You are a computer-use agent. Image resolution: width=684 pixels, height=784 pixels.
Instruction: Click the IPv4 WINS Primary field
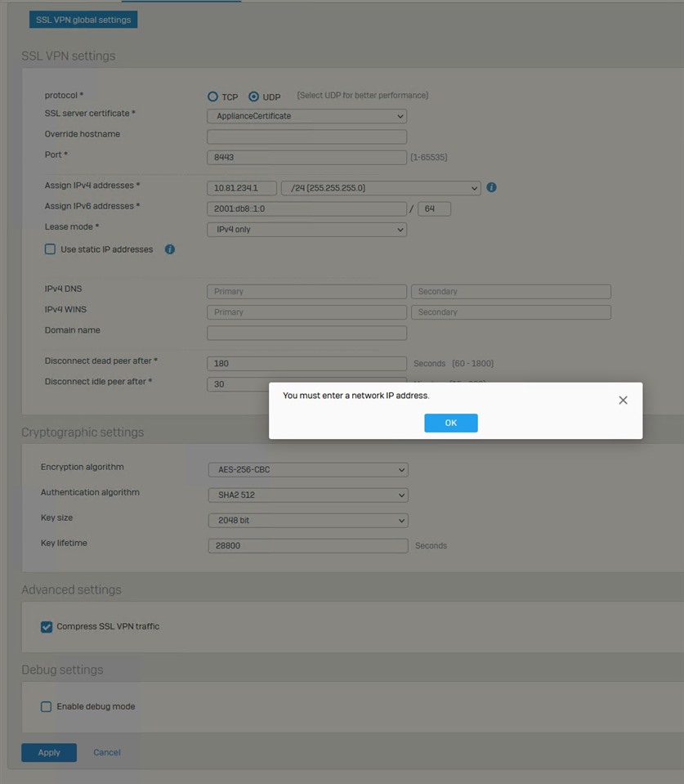[x=306, y=312]
